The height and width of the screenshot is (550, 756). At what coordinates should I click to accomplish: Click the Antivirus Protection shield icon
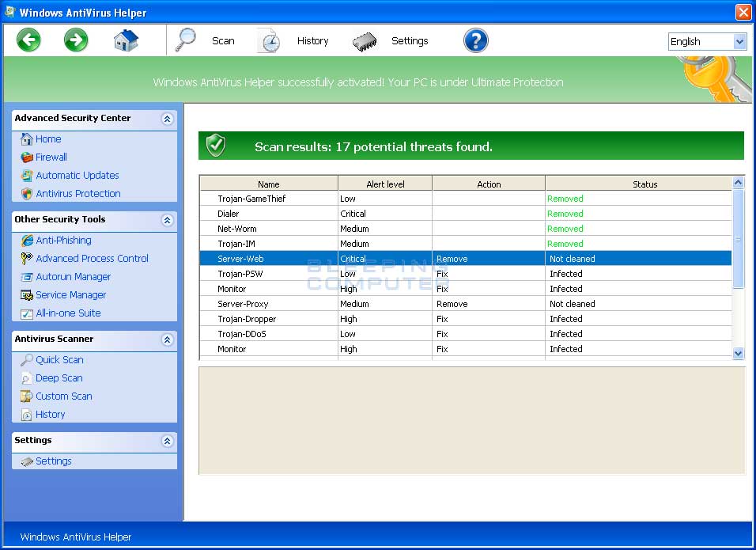click(x=27, y=194)
